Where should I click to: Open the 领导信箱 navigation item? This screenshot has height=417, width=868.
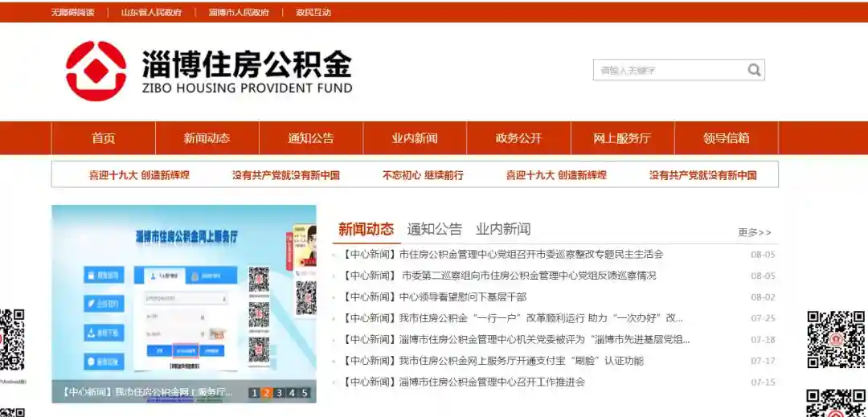click(726, 138)
